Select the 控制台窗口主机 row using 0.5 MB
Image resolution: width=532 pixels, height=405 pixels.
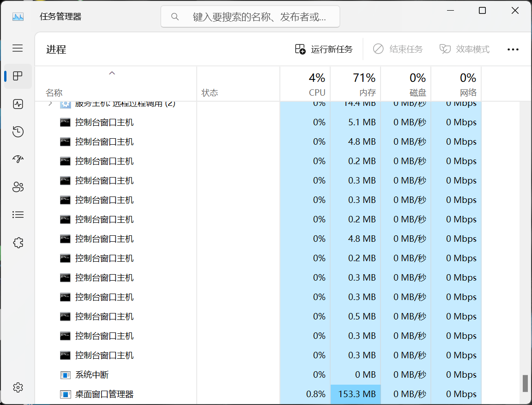258,317
